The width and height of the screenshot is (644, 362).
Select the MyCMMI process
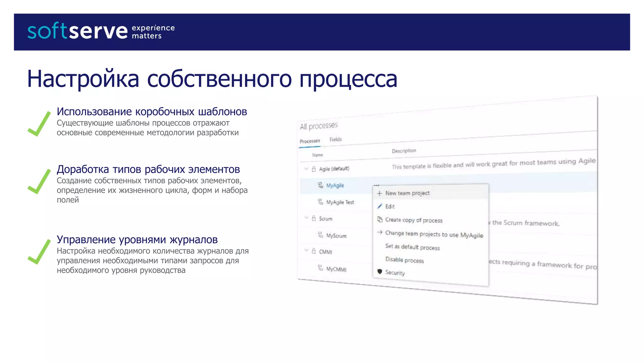point(336,269)
